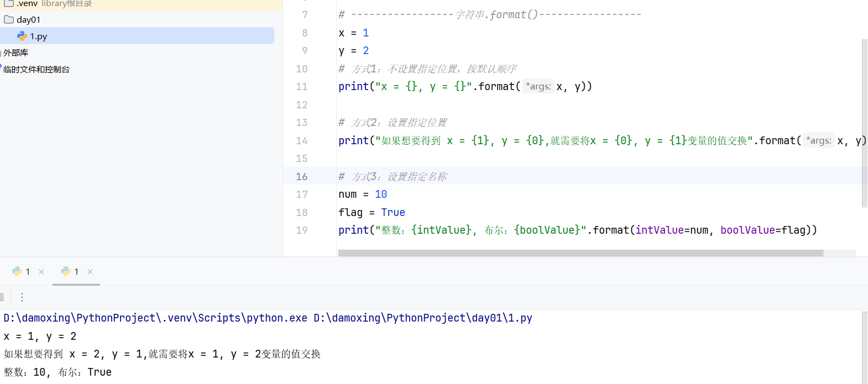Click line number 19 in gutter
The image size is (868, 384).
point(301,230)
